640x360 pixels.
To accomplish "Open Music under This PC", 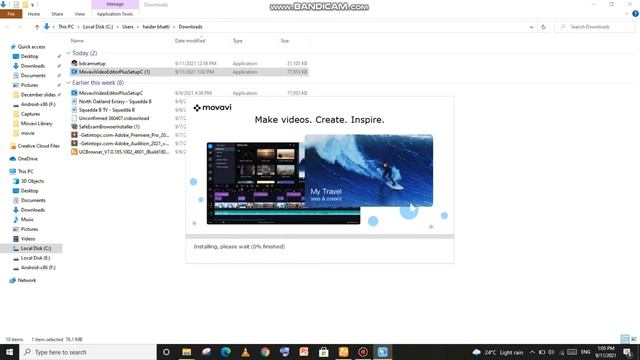I will click(x=27, y=220).
